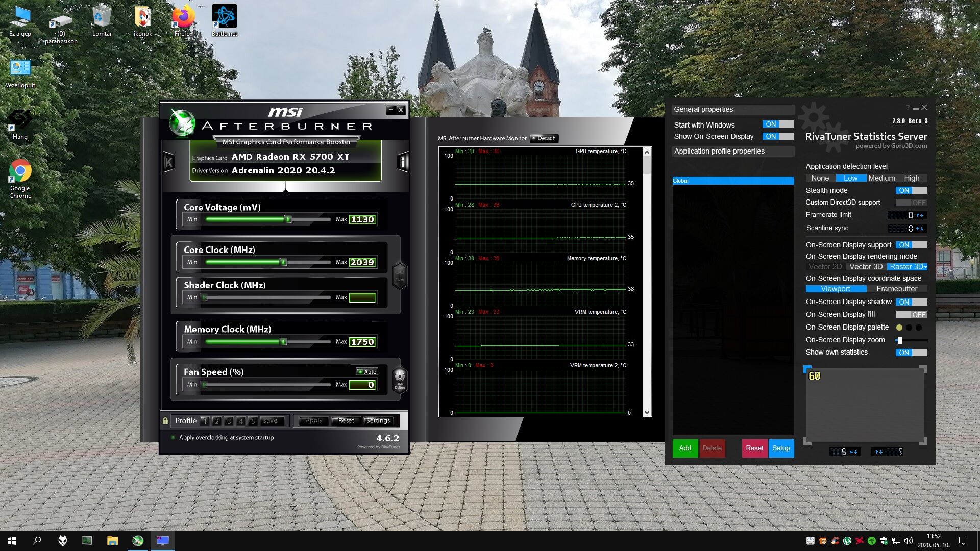Click the profile lock icon in Afterburner
This screenshot has width=980, height=551.
tap(165, 421)
